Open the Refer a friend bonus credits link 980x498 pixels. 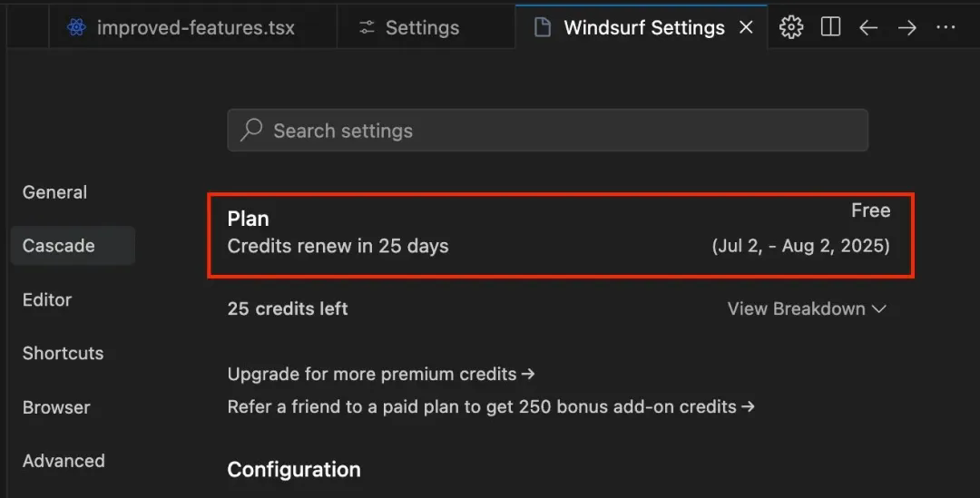(x=491, y=406)
